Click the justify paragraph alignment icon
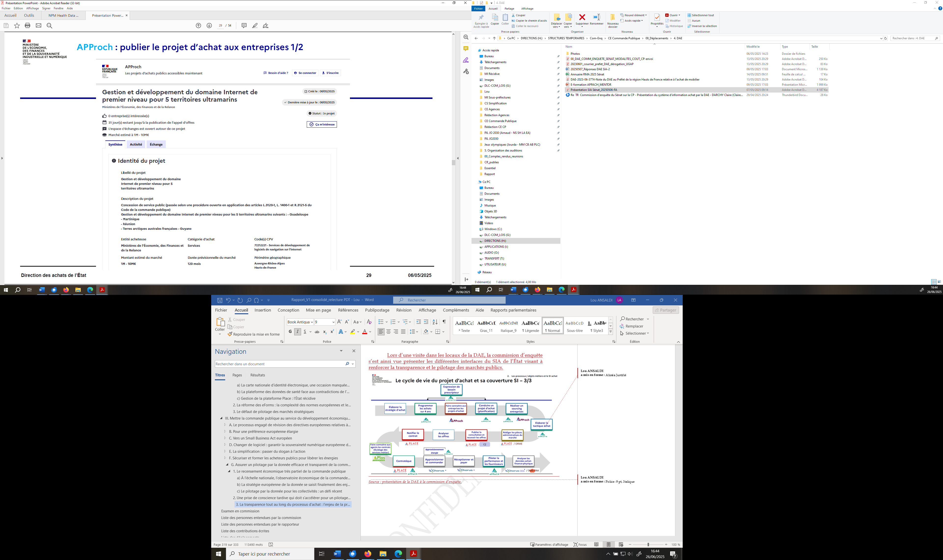The height and width of the screenshot is (560, 943). coord(403,332)
